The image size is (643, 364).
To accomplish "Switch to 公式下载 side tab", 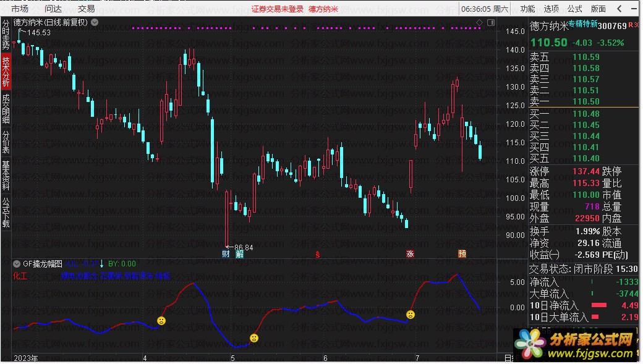I will click(6, 213).
